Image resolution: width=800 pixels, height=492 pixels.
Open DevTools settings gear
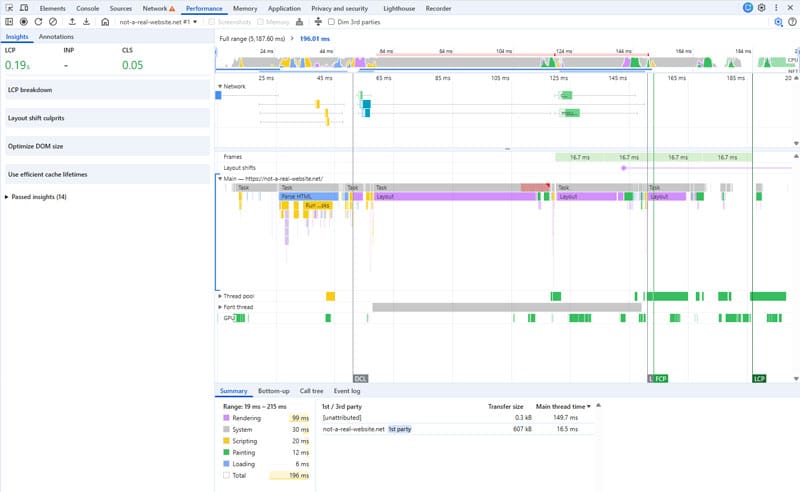click(x=762, y=8)
